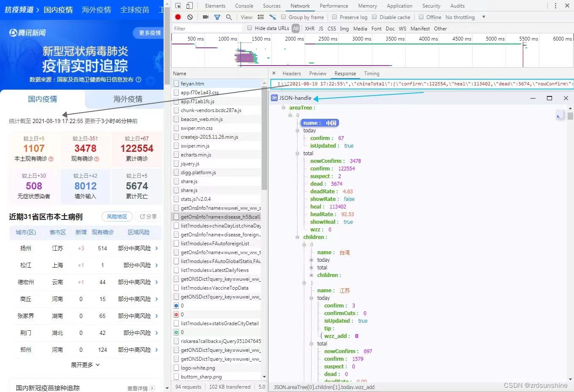
Task: Capture screenshots camera icon
Action: [205, 17]
